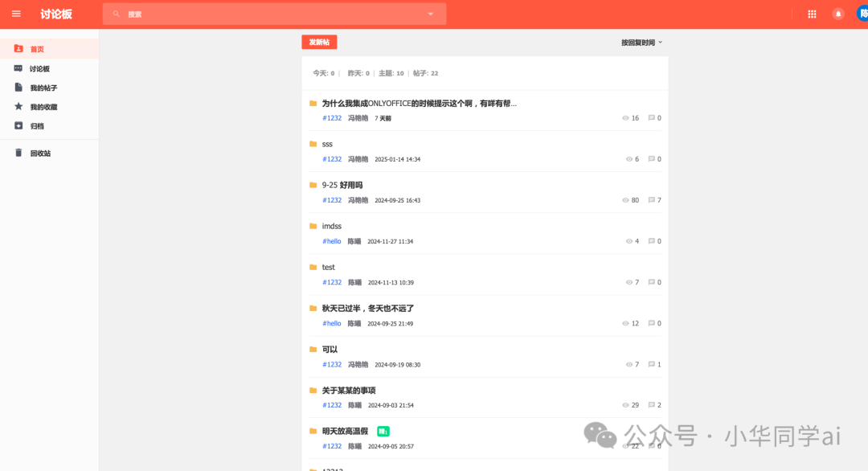Click the folder icon beside 关于某某的事项
The width and height of the screenshot is (868, 471).
pos(313,390)
